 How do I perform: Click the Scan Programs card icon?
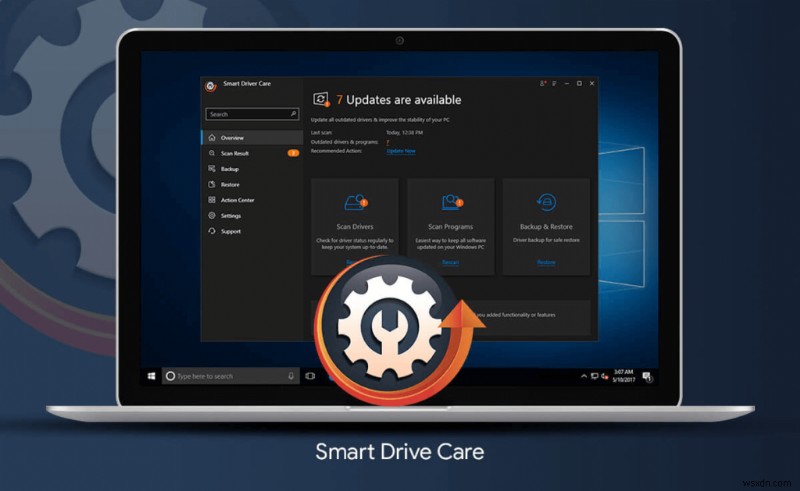[x=452, y=202]
